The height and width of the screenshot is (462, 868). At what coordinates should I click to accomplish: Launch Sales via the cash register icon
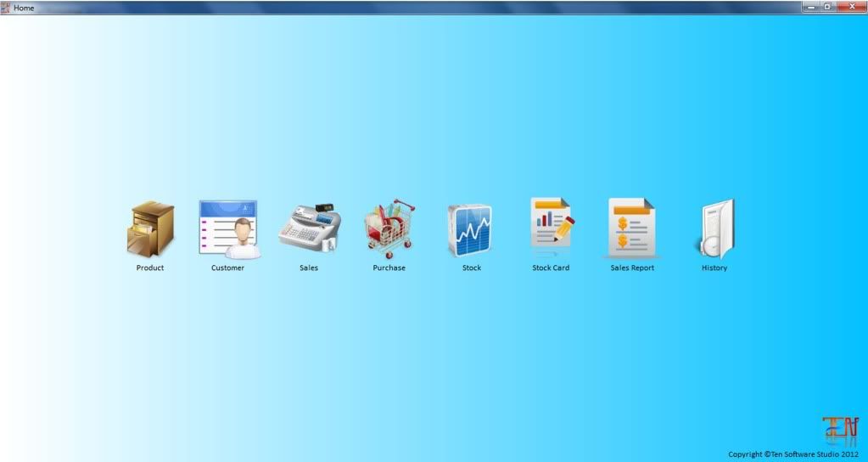(x=309, y=228)
